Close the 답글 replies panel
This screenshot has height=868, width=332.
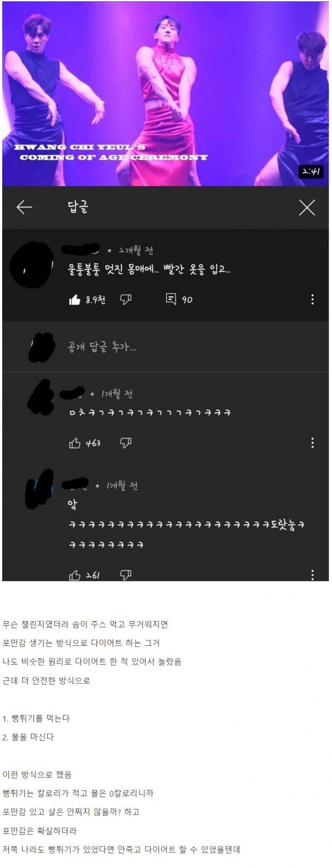[x=307, y=207]
